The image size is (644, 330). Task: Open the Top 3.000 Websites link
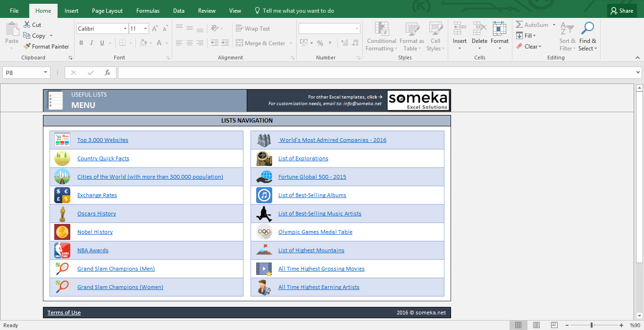[103, 140]
